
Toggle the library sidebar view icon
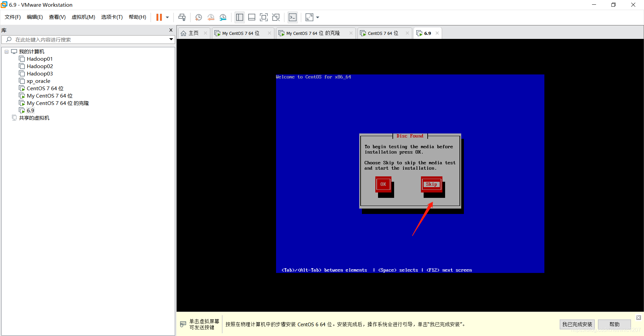(x=239, y=17)
